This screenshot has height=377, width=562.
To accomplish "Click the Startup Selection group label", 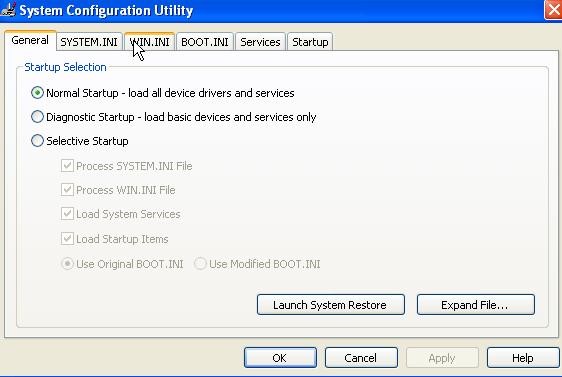I will (65, 67).
